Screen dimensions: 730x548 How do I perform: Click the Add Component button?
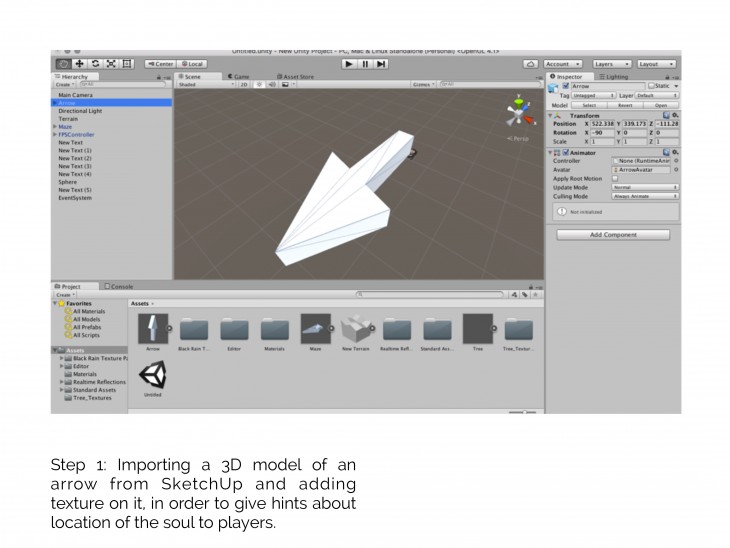[613, 235]
